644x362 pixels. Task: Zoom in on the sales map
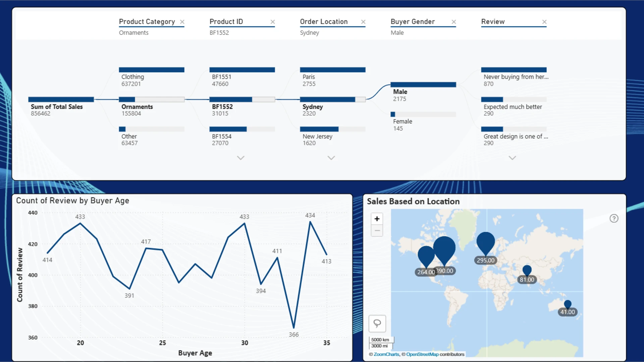tap(377, 219)
